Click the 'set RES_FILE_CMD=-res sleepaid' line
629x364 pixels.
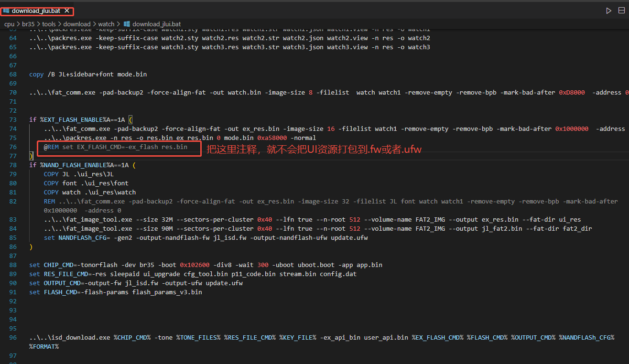193,274
